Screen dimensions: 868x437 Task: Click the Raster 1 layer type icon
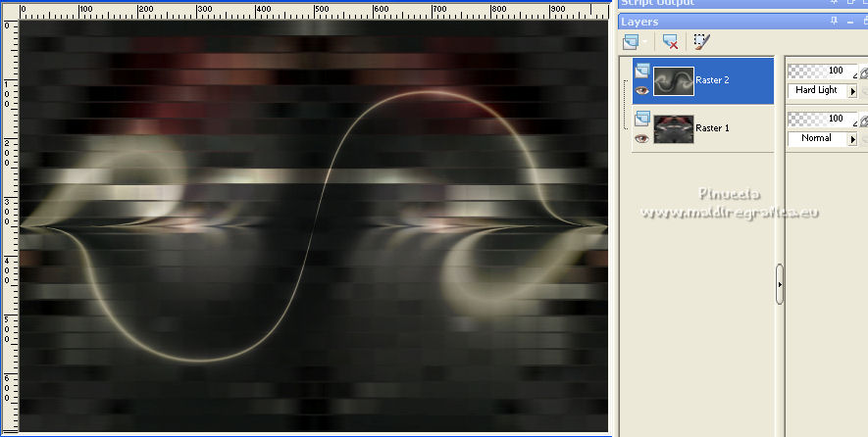coord(642,118)
